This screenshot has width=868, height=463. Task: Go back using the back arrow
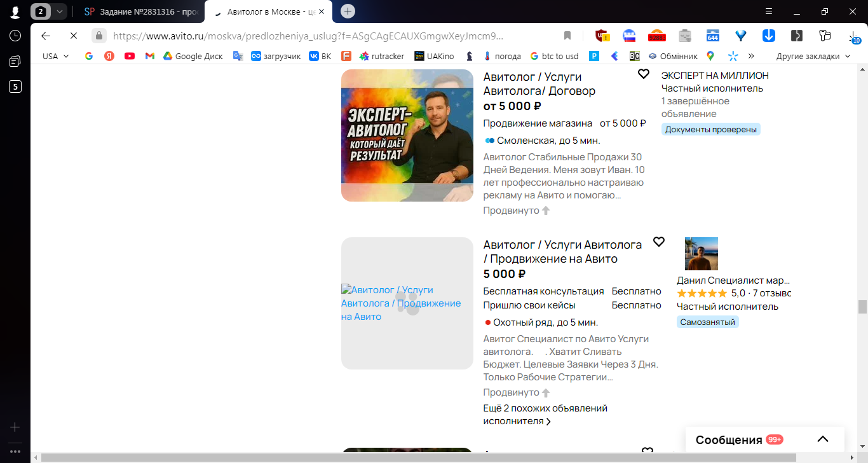[46, 36]
